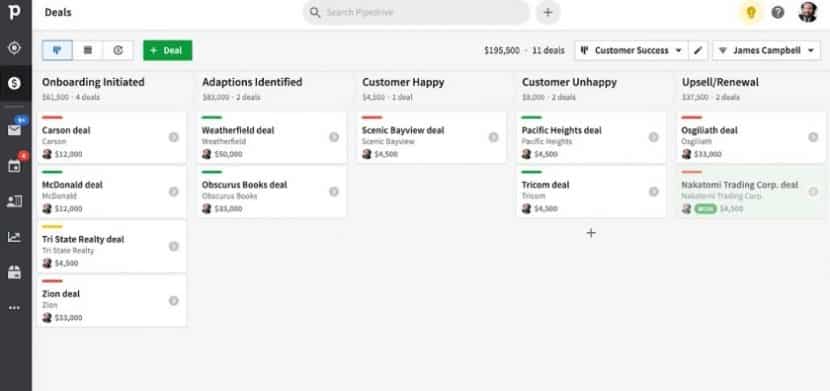Open the Customer Success pipeline dropdown
This screenshot has width=830, height=391.
click(x=631, y=50)
